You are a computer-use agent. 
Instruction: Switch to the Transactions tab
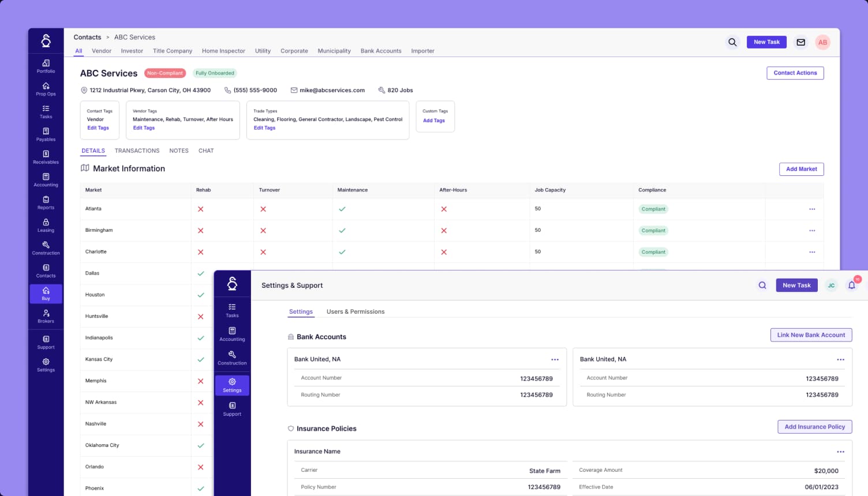(137, 151)
